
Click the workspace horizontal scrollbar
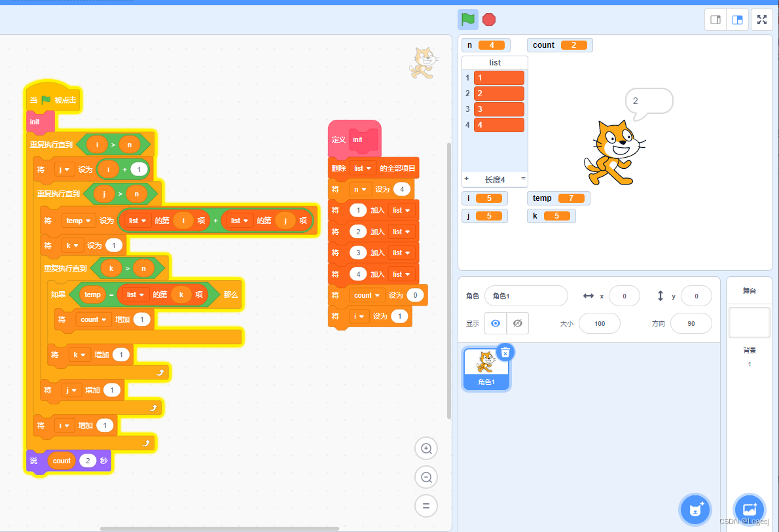pos(219,529)
